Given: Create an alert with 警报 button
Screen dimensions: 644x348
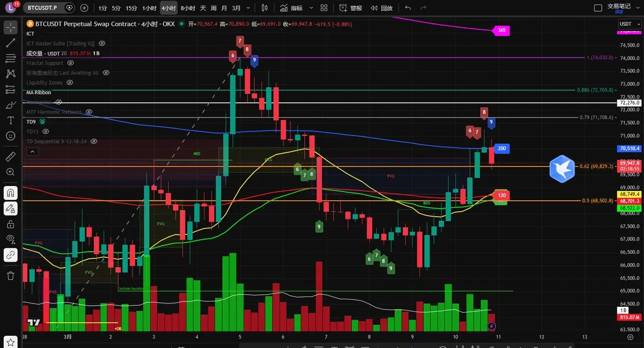Looking at the screenshot, I should [351, 8].
